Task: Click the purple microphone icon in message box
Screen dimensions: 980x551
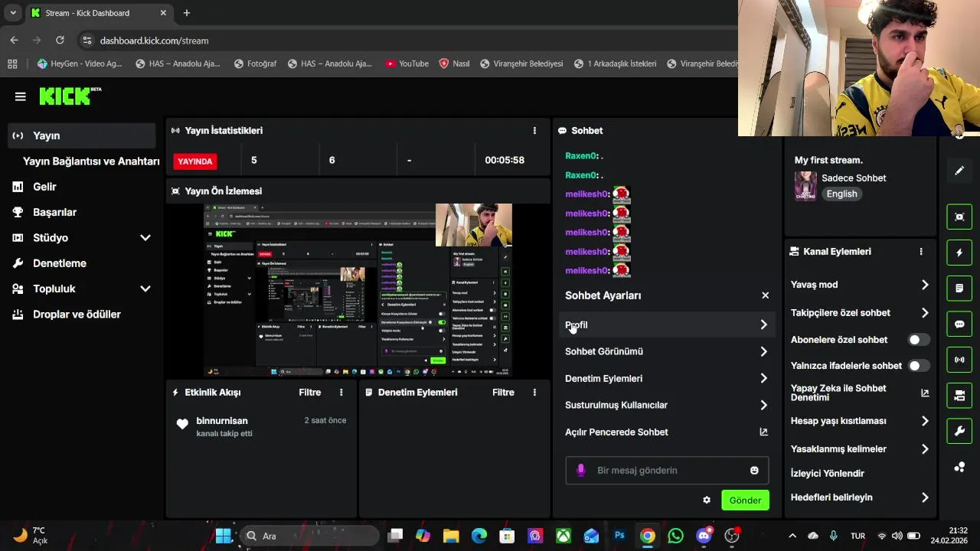Action: pyautogui.click(x=581, y=470)
